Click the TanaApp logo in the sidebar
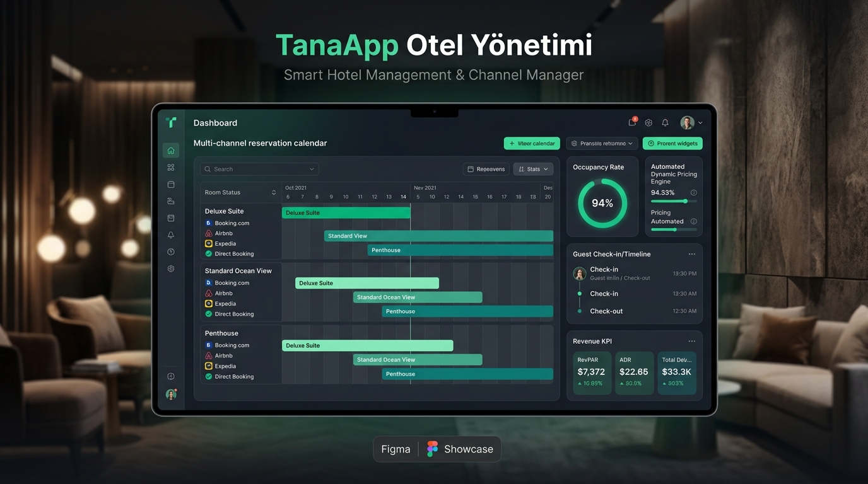This screenshot has width=868, height=484. [170, 122]
